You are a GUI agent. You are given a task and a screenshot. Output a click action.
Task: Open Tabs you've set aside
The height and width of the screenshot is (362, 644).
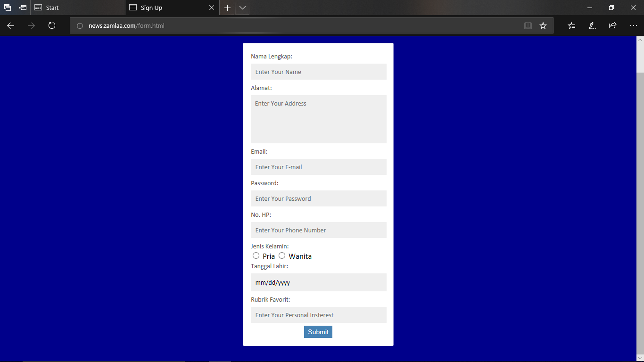pyautogui.click(x=8, y=8)
